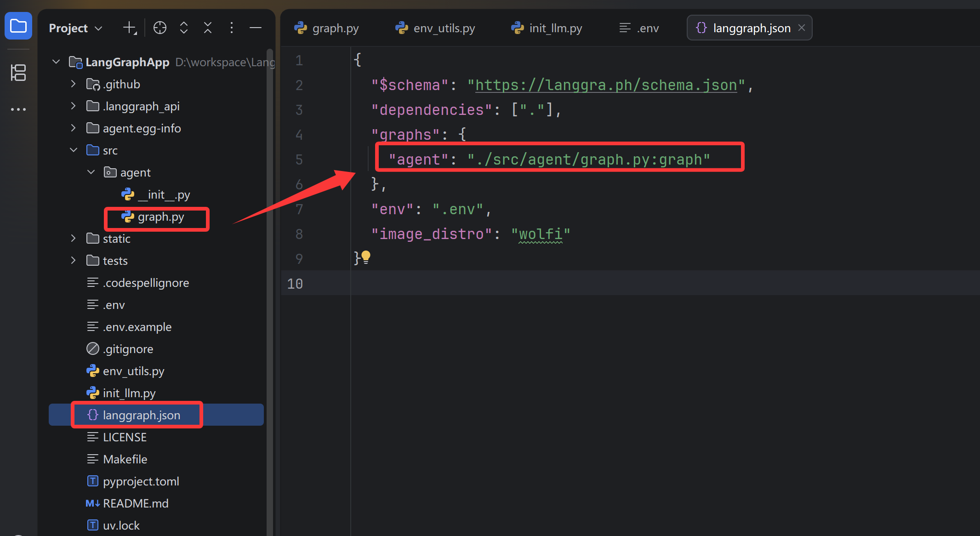Show more tool windows ellipsis
This screenshot has width=980, height=536.
pyautogui.click(x=18, y=109)
